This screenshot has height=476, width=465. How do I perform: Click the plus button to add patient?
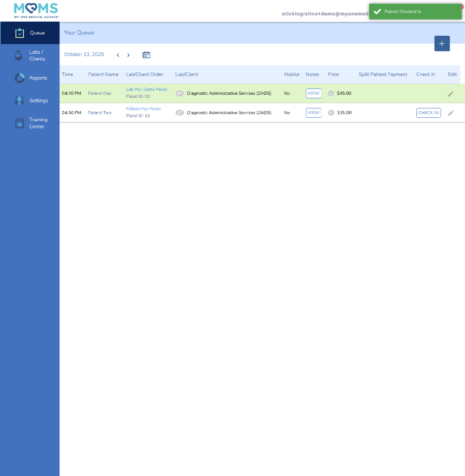442,44
